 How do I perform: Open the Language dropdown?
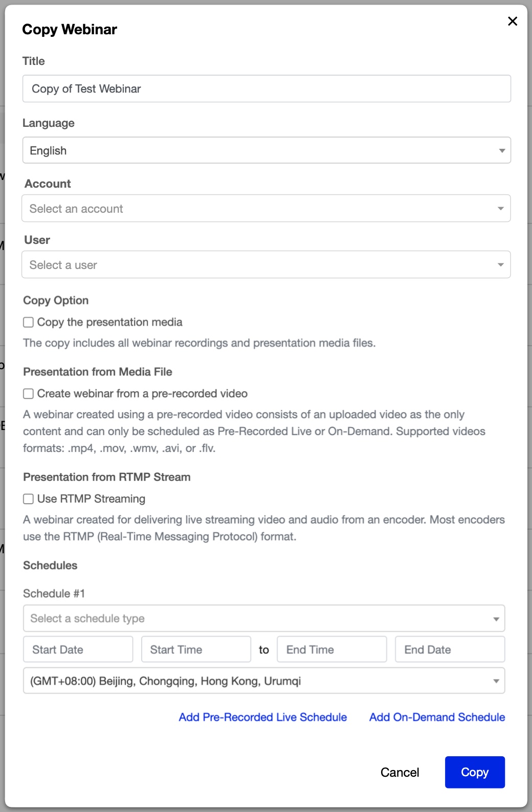point(267,150)
